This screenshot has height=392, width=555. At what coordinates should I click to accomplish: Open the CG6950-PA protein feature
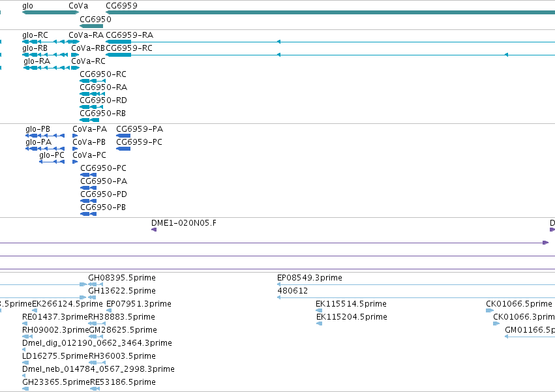(104, 181)
